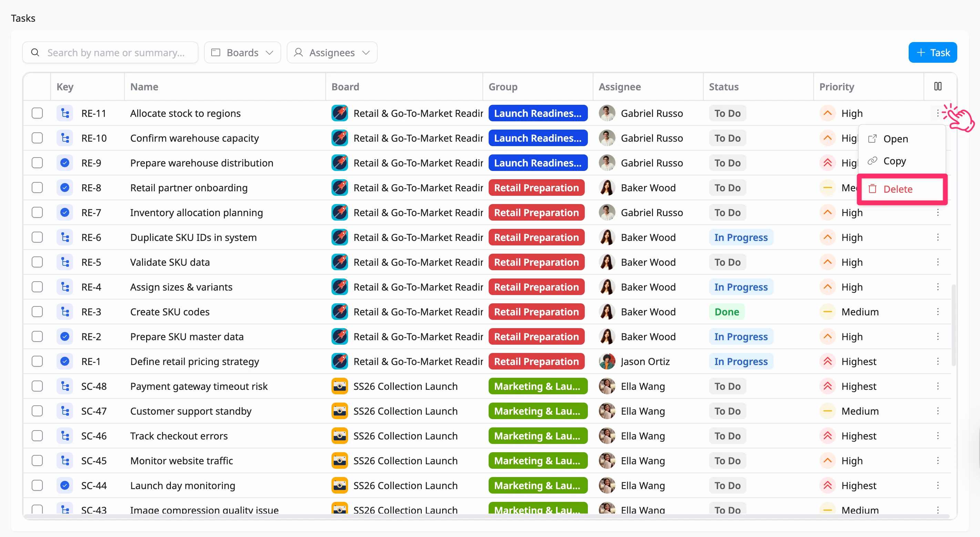The width and height of the screenshot is (980, 537).
Task: Click the task type icon for RE-9
Action: [65, 163]
